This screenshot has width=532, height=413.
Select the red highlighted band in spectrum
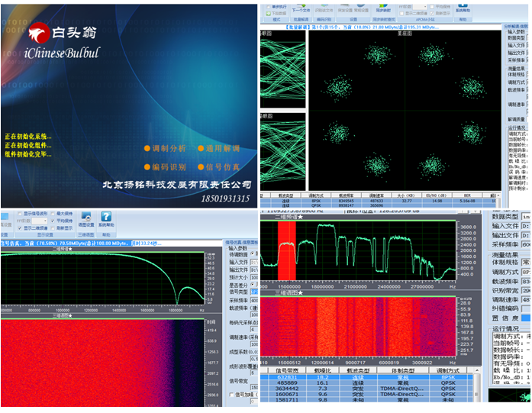[287, 251]
